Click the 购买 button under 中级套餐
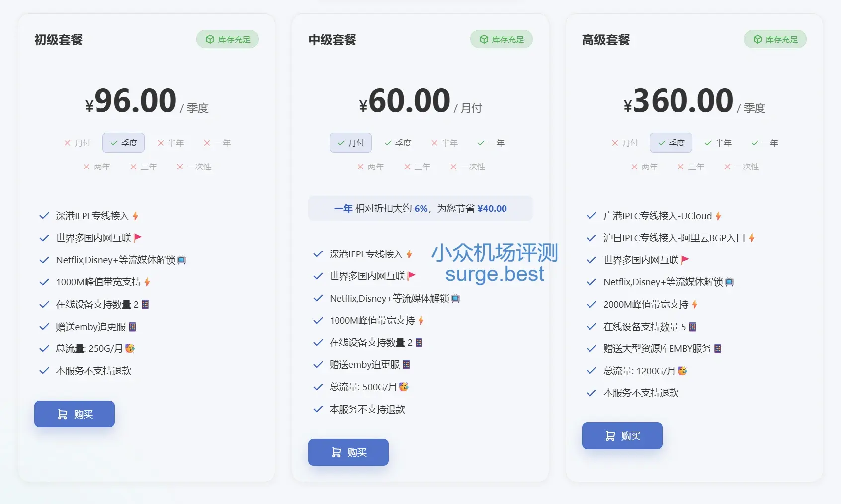Viewport: 841px width, 504px height. point(348,452)
